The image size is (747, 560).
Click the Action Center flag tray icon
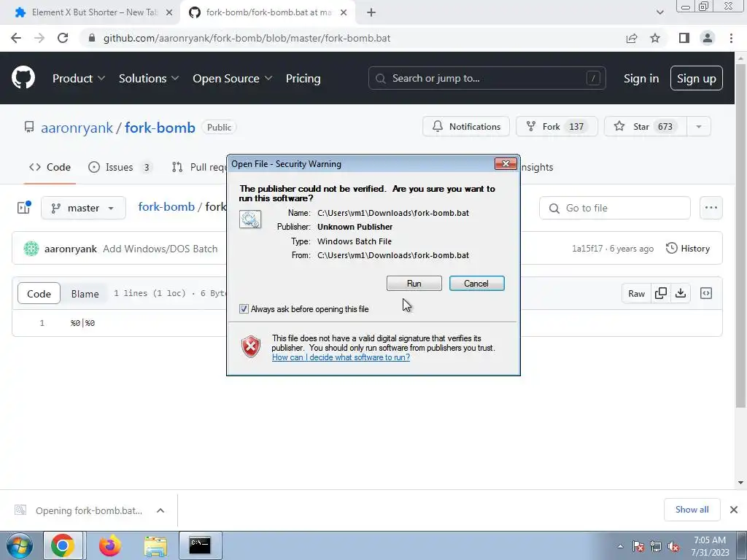pyautogui.click(x=638, y=547)
